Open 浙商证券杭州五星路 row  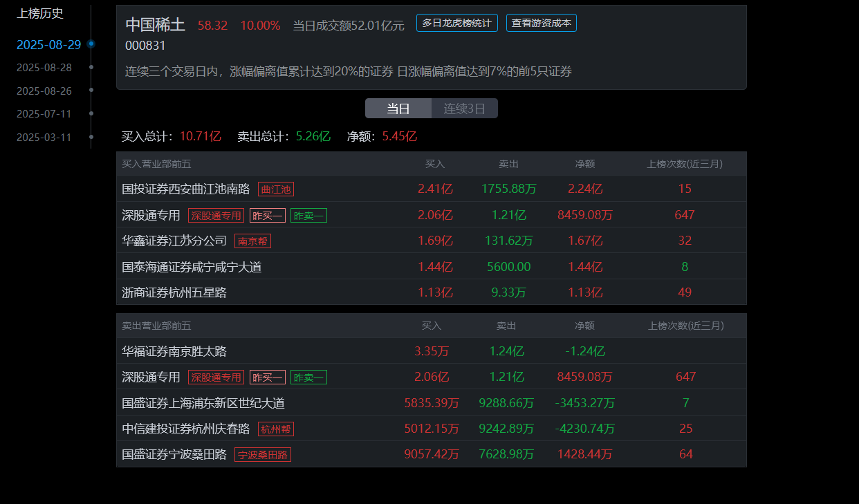click(432, 292)
